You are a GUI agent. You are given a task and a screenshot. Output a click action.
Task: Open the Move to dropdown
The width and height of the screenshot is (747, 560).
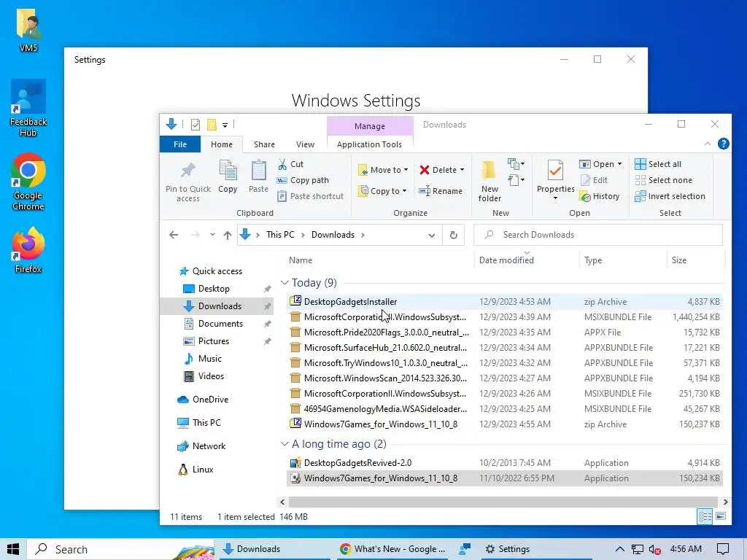[384, 170]
